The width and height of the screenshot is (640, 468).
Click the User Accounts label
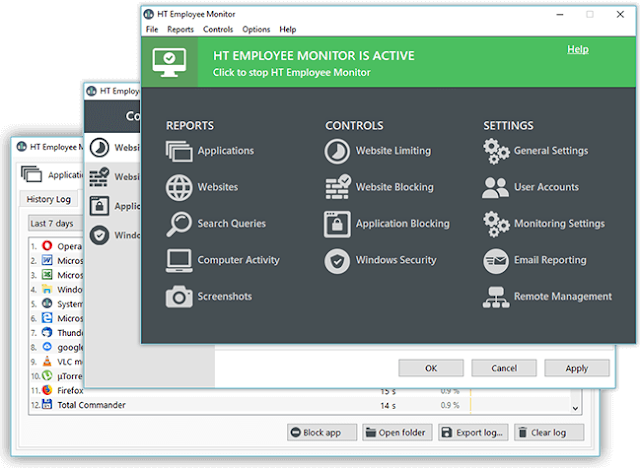(546, 187)
